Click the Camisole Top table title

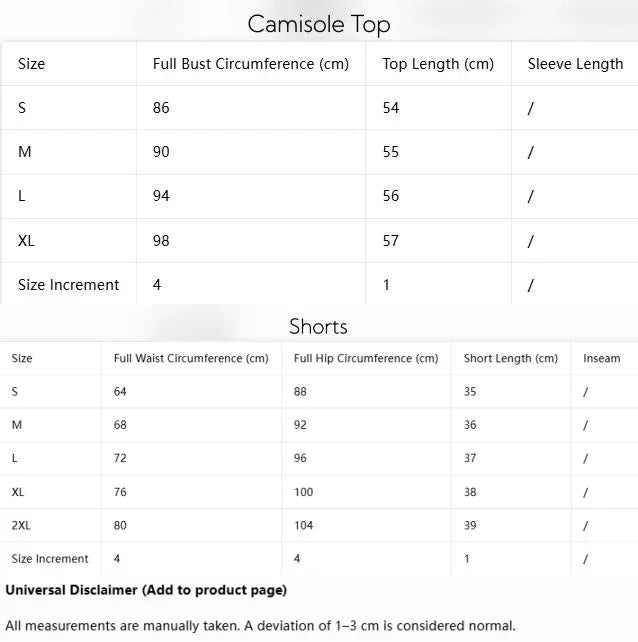pos(319,24)
